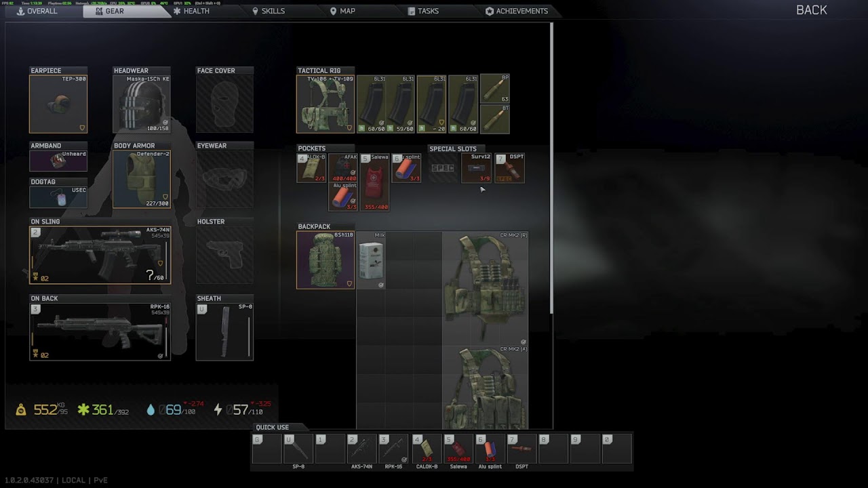This screenshot has height=488, width=868.
Task: Click the empty Face Cover slot
Action: (x=224, y=104)
